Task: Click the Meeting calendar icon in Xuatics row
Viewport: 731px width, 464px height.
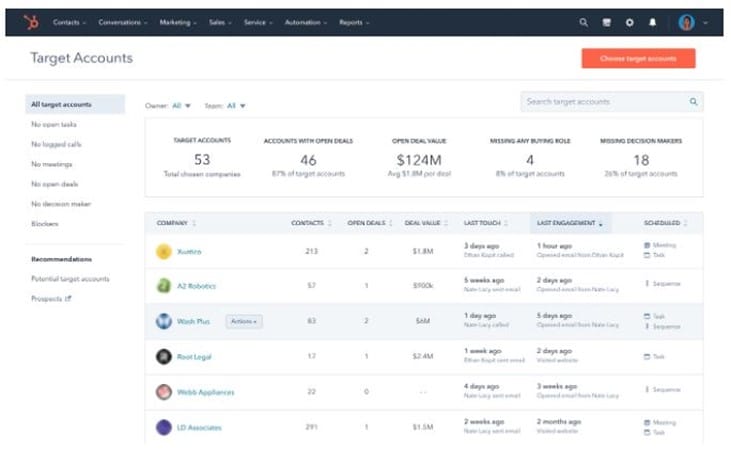Action: pos(647,245)
